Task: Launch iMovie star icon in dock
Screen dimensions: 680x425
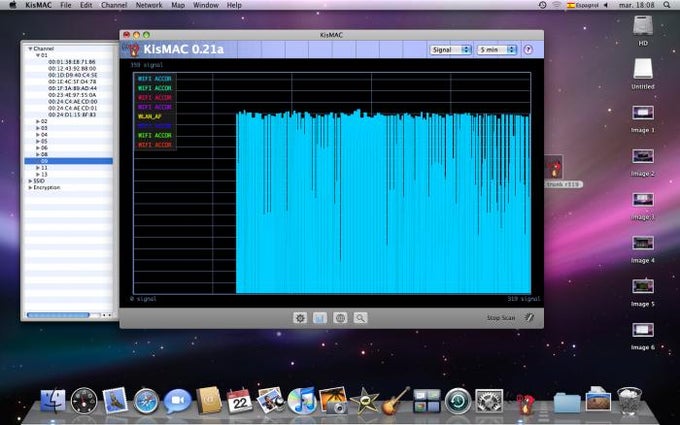Action: [364, 401]
